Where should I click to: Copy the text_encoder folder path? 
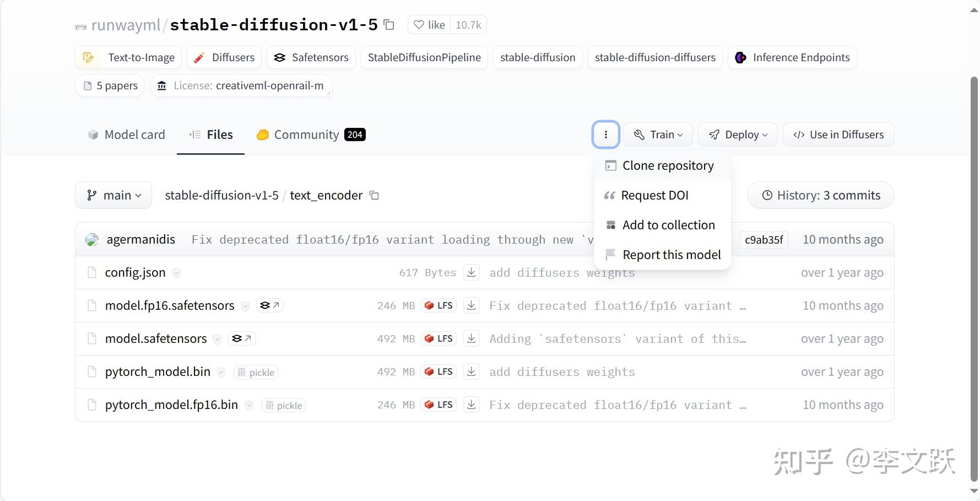click(x=374, y=196)
